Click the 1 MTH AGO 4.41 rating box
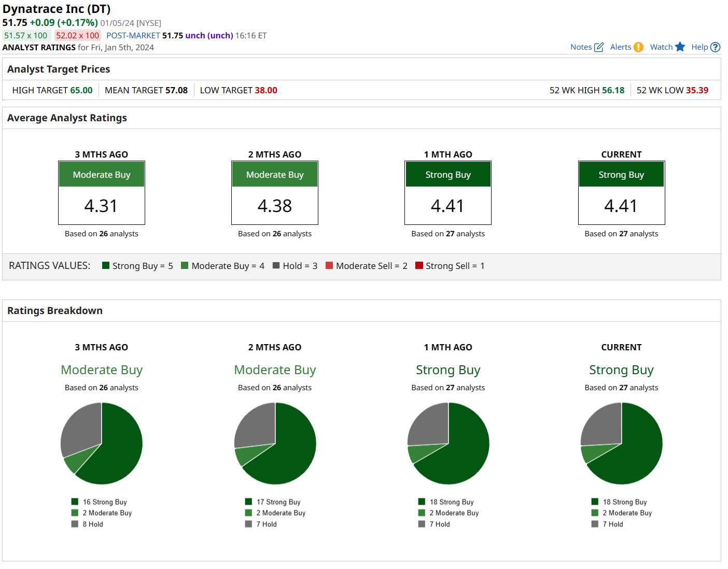 448,193
